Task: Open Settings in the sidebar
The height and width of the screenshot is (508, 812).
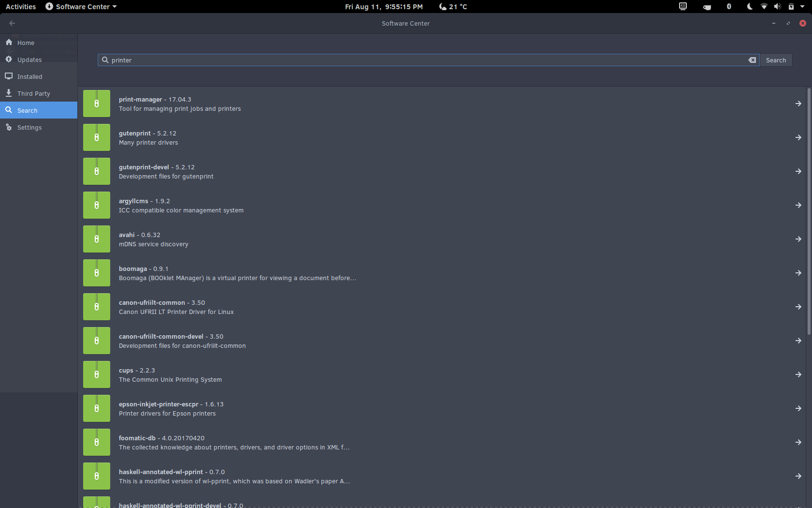Action: coord(39,127)
